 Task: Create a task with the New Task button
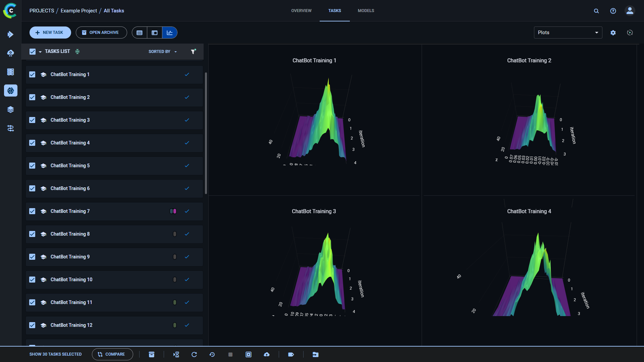(50, 32)
